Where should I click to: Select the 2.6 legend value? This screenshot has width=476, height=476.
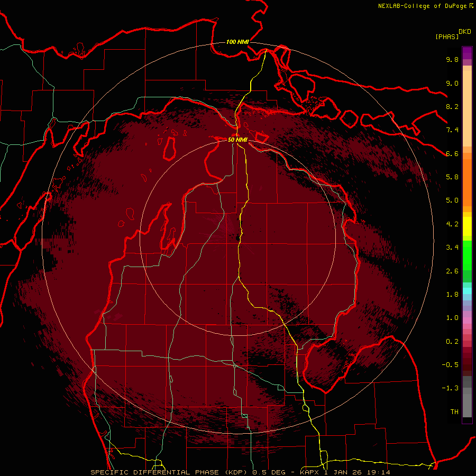[452, 271]
